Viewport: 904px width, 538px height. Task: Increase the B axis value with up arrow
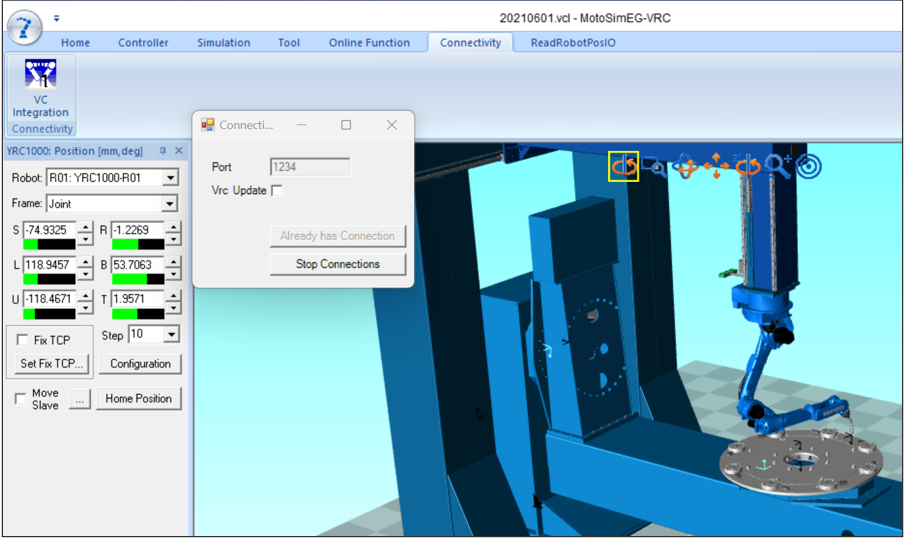pos(173,261)
